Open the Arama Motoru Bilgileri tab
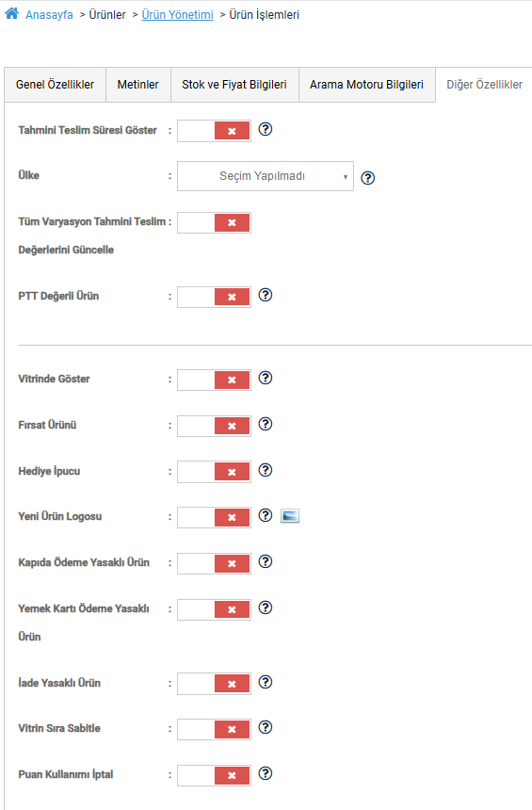Image resolution: width=532 pixels, height=810 pixels. (366, 85)
